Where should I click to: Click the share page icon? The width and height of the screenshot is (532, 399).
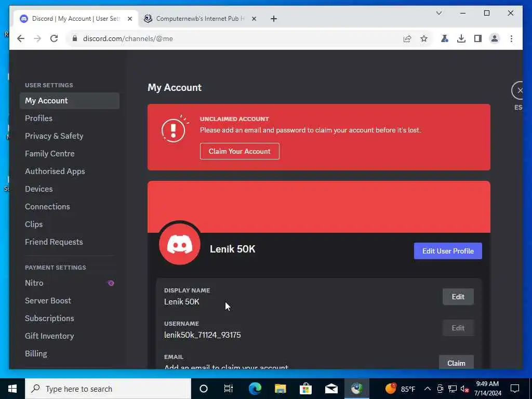(407, 38)
